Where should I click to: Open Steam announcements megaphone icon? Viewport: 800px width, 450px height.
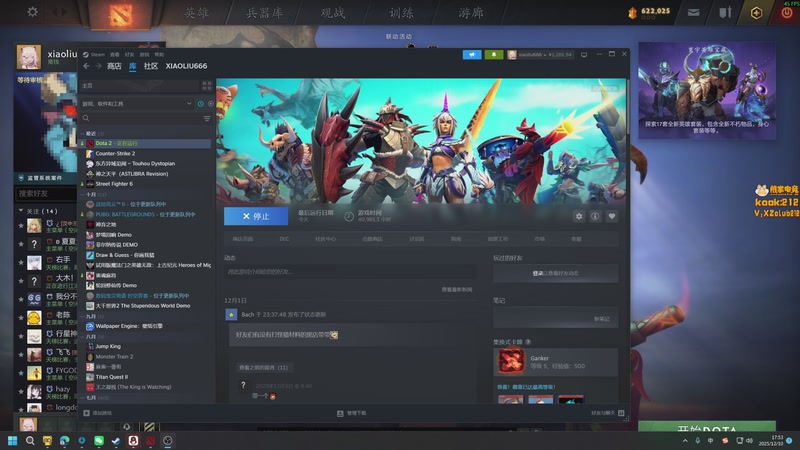point(472,54)
